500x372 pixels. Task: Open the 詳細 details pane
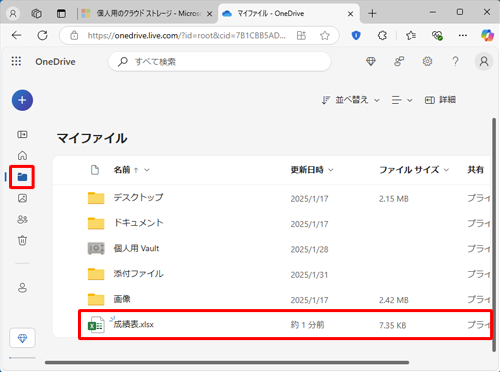pos(440,100)
